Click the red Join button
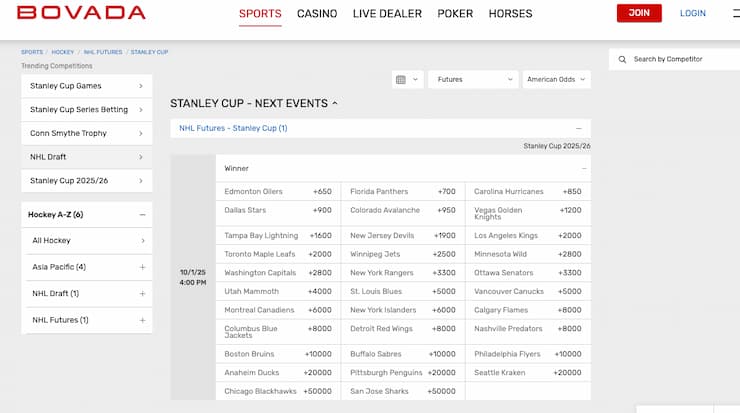This screenshot has height=413, width=740. coord(639,13)
